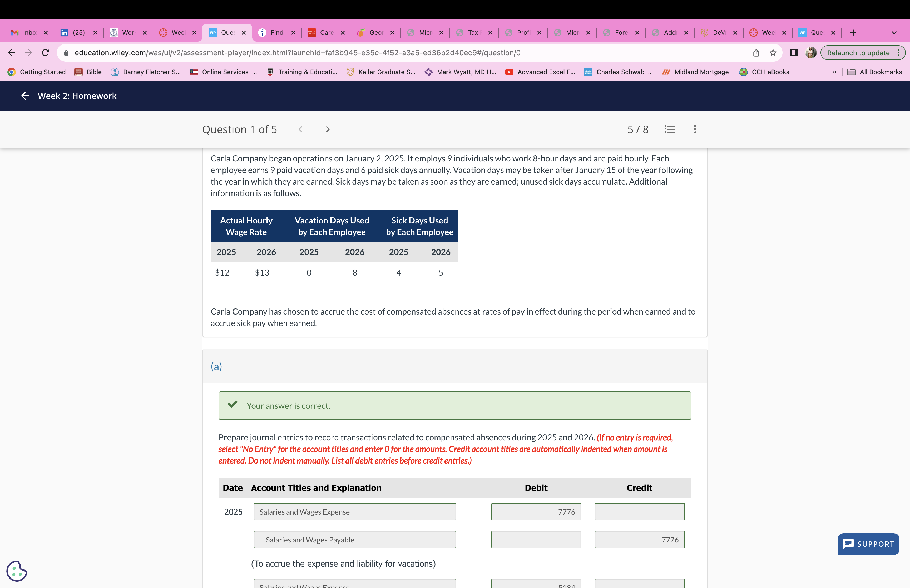Click the Relaunch to update button
The width and height of the screenshot is (910, 588).
(858, 53)
